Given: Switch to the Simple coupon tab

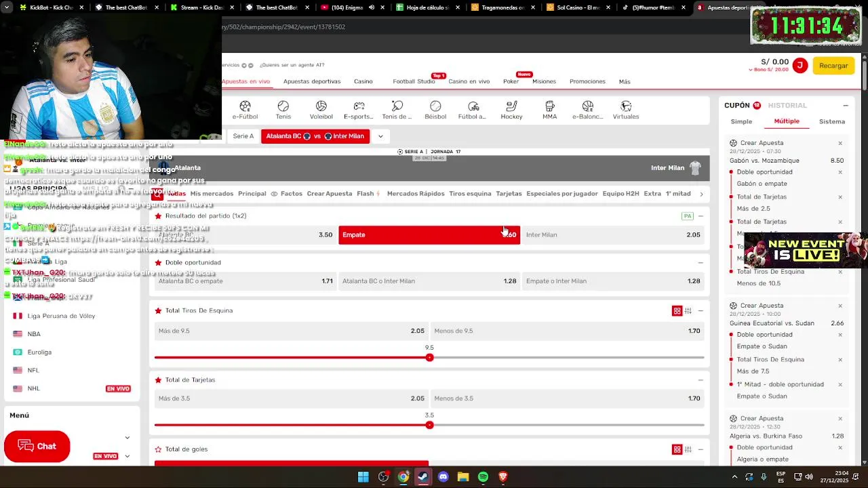Looking at the screenshot, I should click(741, 121).
